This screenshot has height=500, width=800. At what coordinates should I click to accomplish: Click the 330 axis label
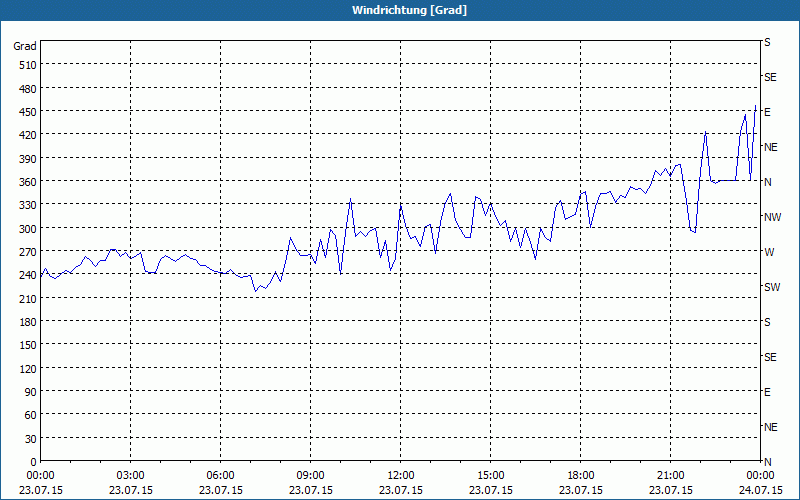29,205
